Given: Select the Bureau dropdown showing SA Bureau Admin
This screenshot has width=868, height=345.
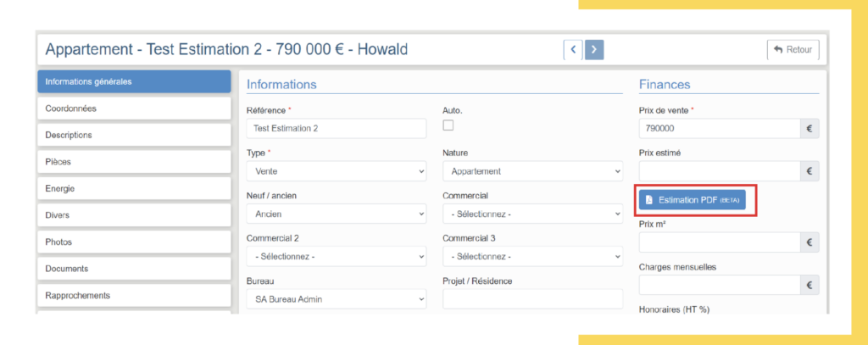Looking at the screenshot, I should pos(336,298).
